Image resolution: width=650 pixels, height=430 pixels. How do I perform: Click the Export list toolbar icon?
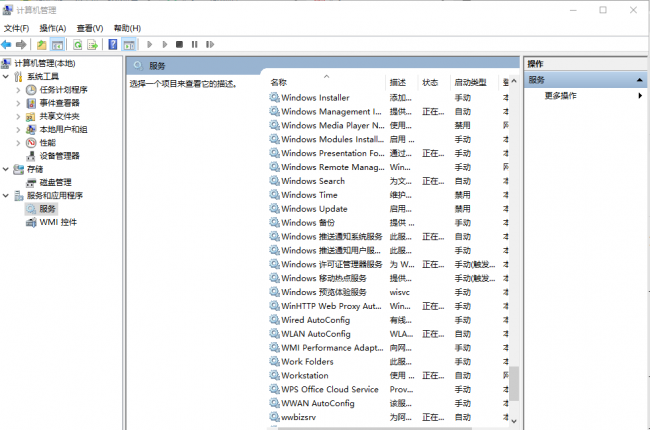92,44
